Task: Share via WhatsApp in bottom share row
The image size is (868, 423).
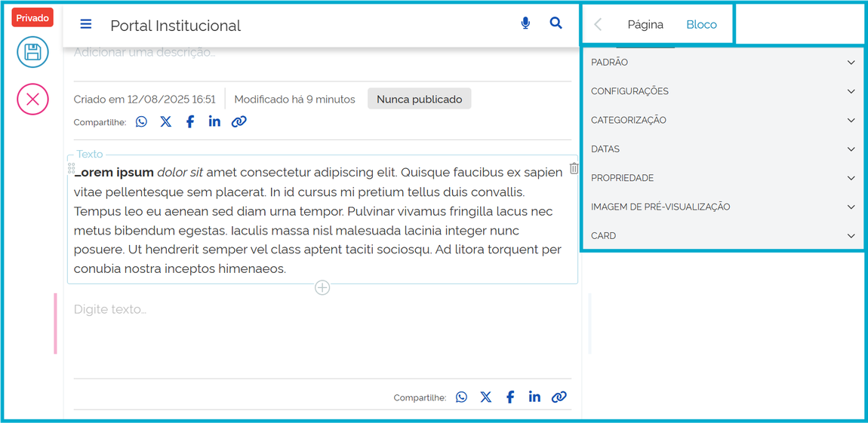Action: (462, 397)
